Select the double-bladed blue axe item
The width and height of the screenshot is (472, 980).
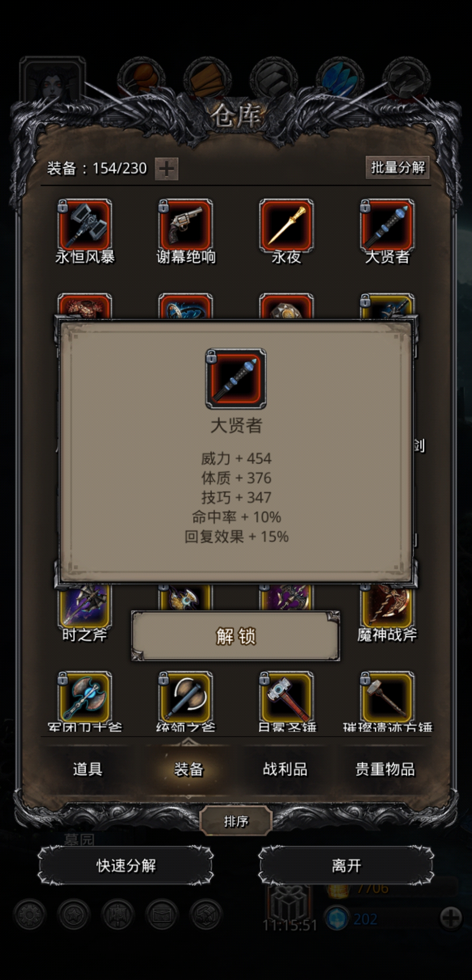(x=85, y=698)
